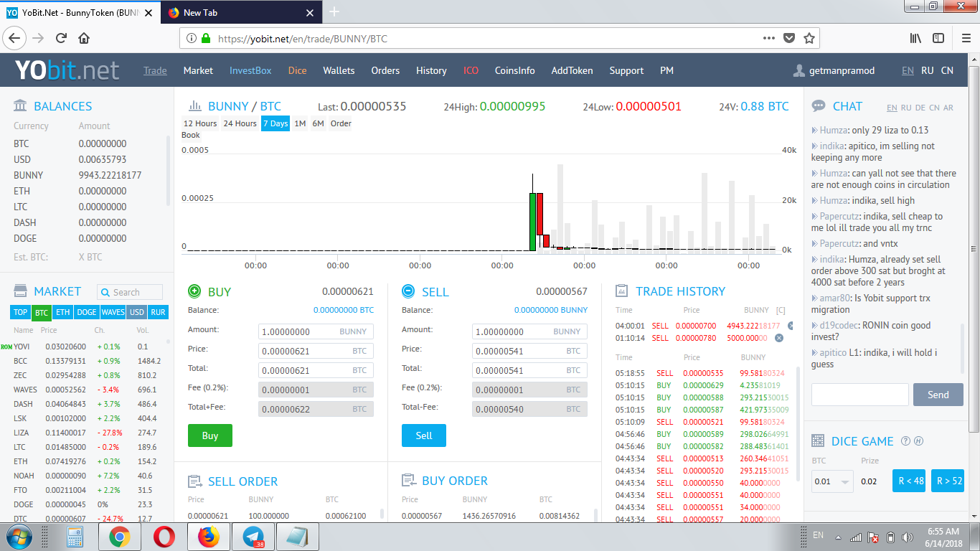This screenshot has width=980, height=551.
Task: Select the 1M chart range
Action: [x=300, y=123]
